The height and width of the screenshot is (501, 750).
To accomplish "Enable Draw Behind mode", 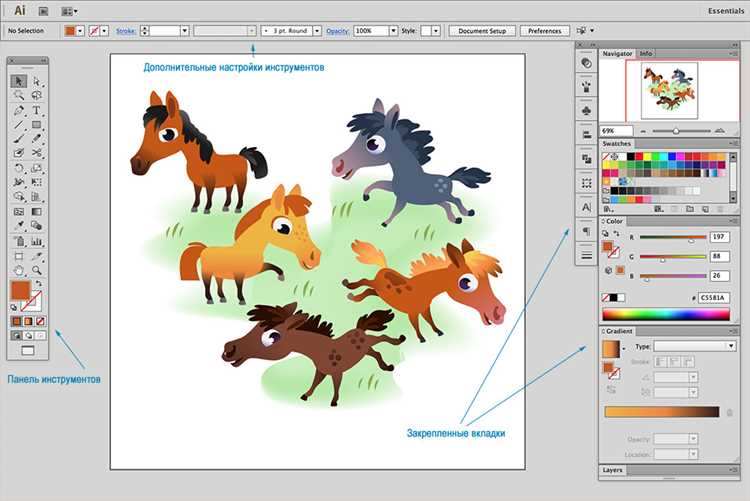I will click(28, 335).
